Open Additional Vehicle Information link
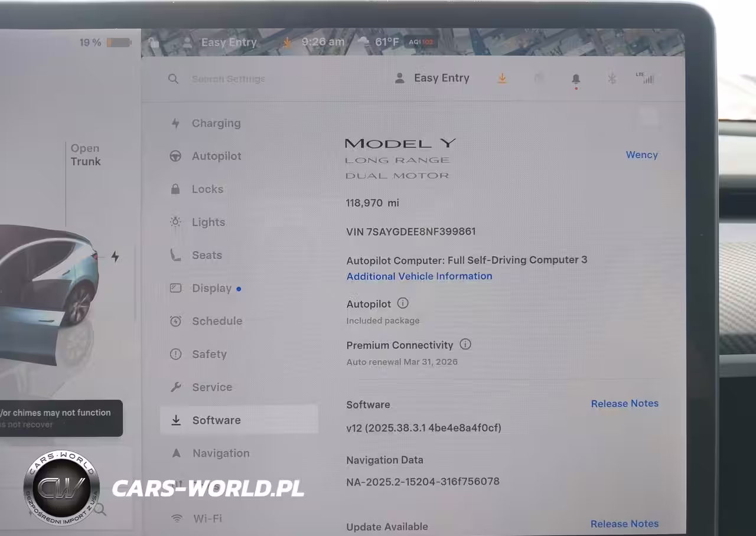The height and width of the screenshot is (536, 756). coord(419,276)
